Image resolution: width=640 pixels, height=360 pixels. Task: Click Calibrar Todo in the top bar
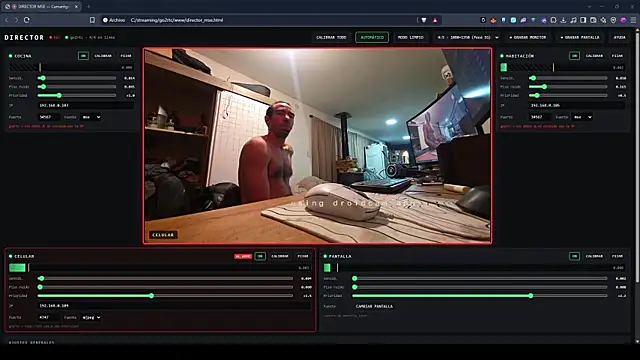[x=331, y=37]
